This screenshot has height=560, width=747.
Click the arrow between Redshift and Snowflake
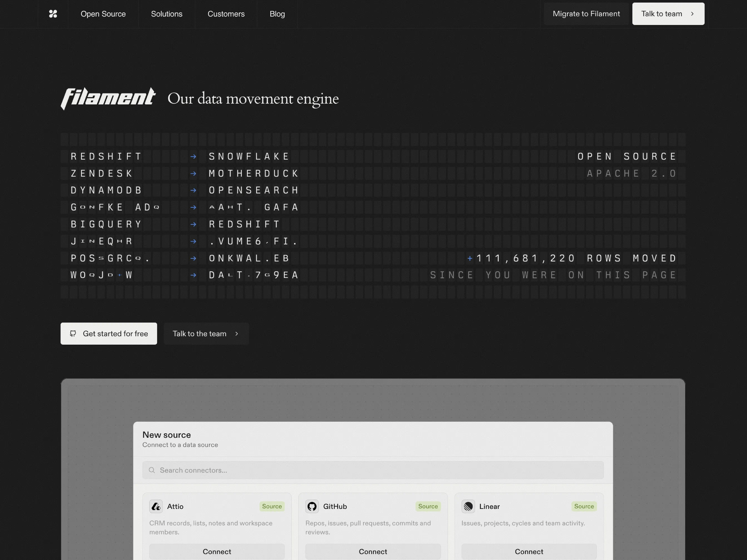pos(193,157)
